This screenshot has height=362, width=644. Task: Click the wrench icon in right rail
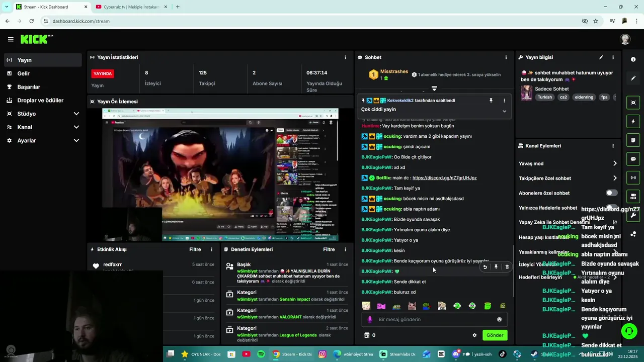pyautogui.click(x=633, y=215)
